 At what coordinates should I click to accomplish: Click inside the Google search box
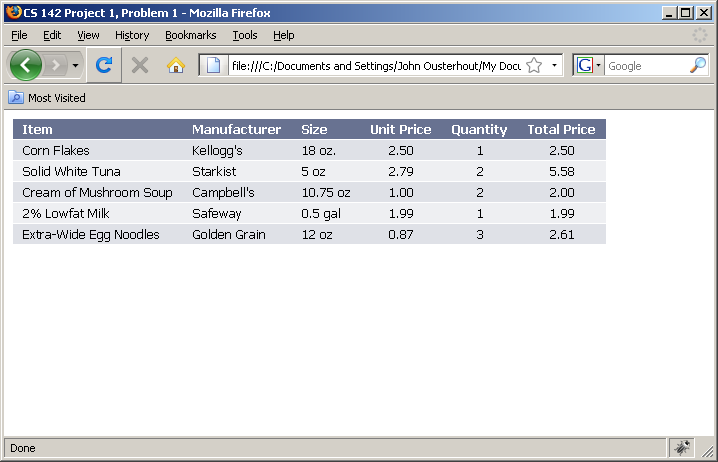tap(645, 66)
